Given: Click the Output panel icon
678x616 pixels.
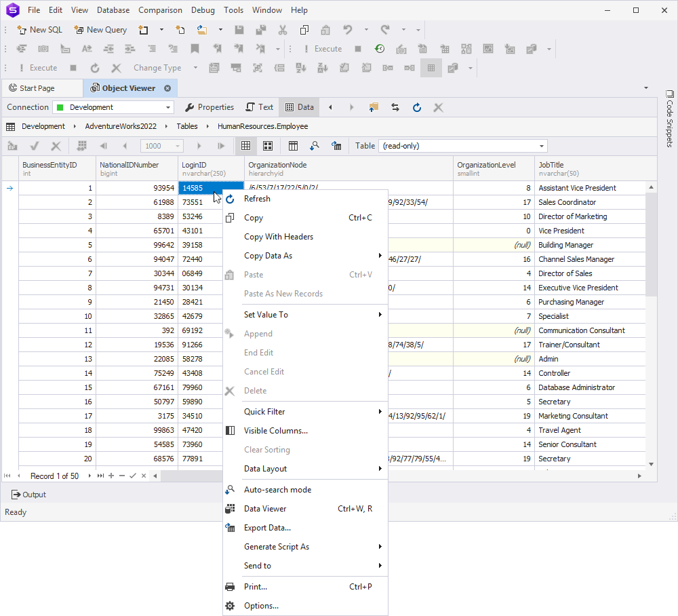Looking at the screenshot, I should tap(16, 495).
